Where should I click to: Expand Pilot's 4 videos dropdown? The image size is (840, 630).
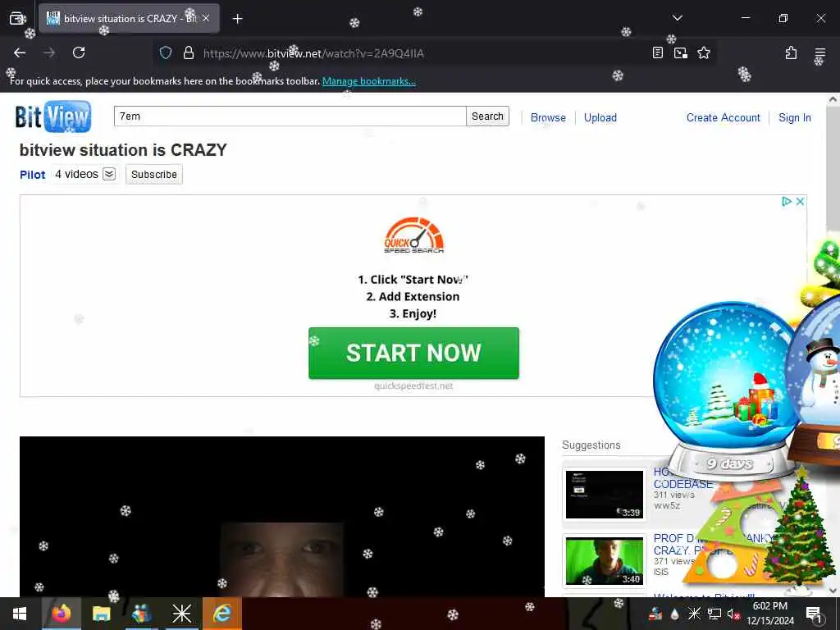coord(109,174)
